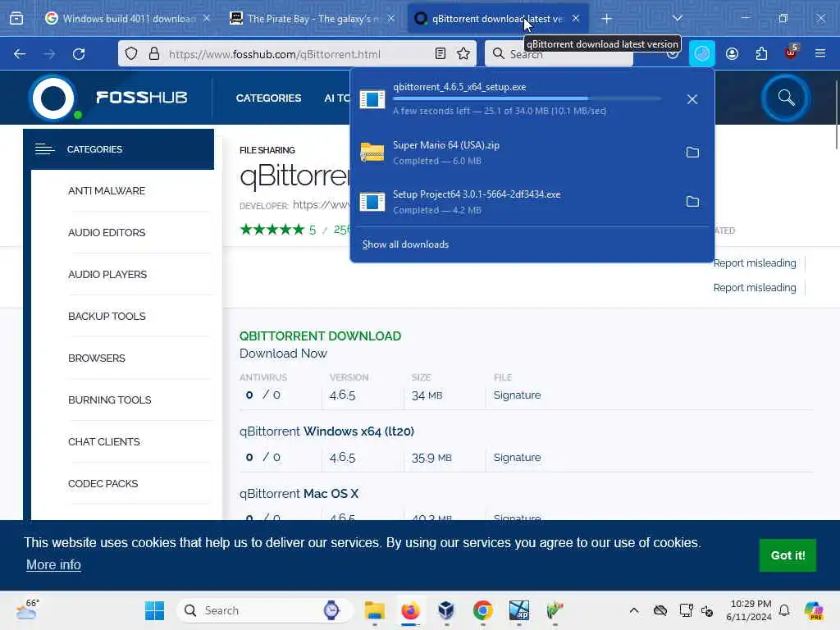Click the Firefox View icon in tab bar
840x630 pixels.
point(16,19)
